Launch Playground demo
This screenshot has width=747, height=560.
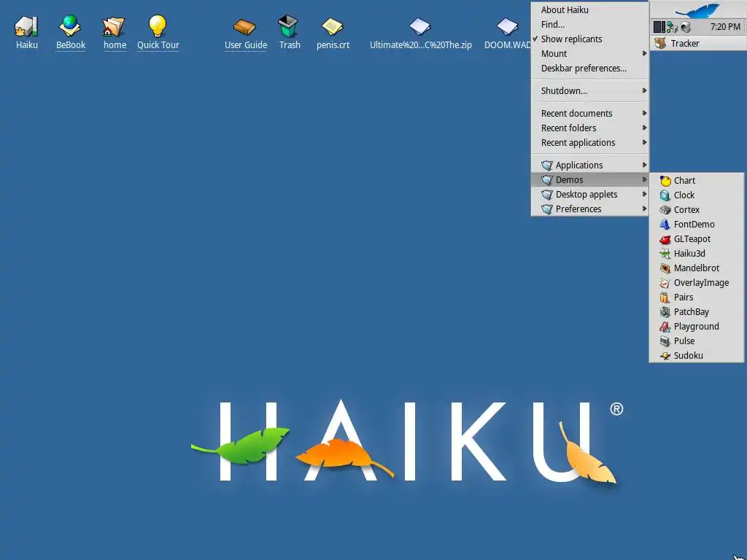coord(697,327)
